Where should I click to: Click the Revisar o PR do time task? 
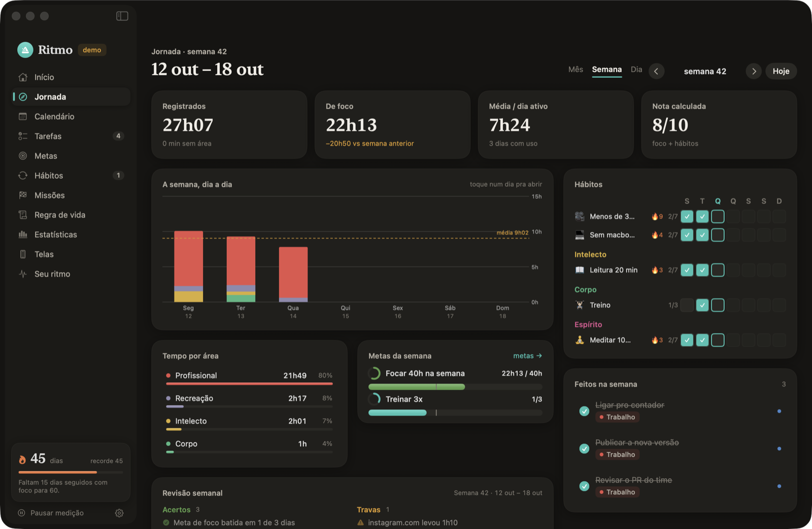point(680,486)
